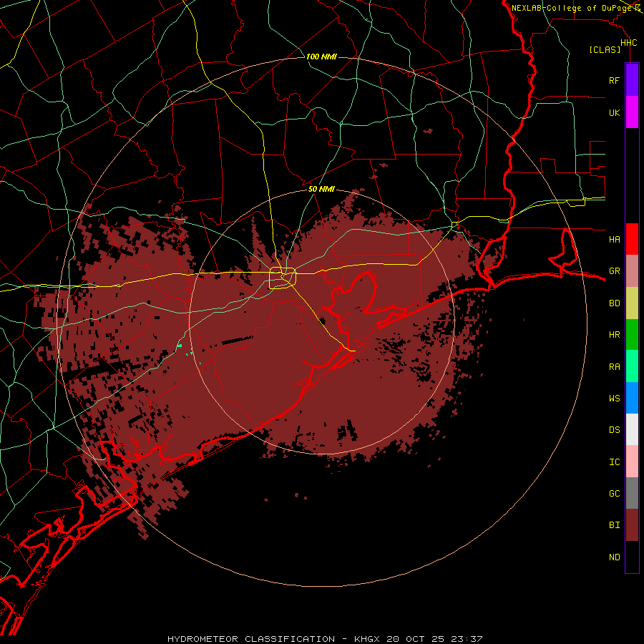Image resolution: width=644 pixels, height=644 pixels.
Task: Click the RF legend label
Action: (615, 80)
